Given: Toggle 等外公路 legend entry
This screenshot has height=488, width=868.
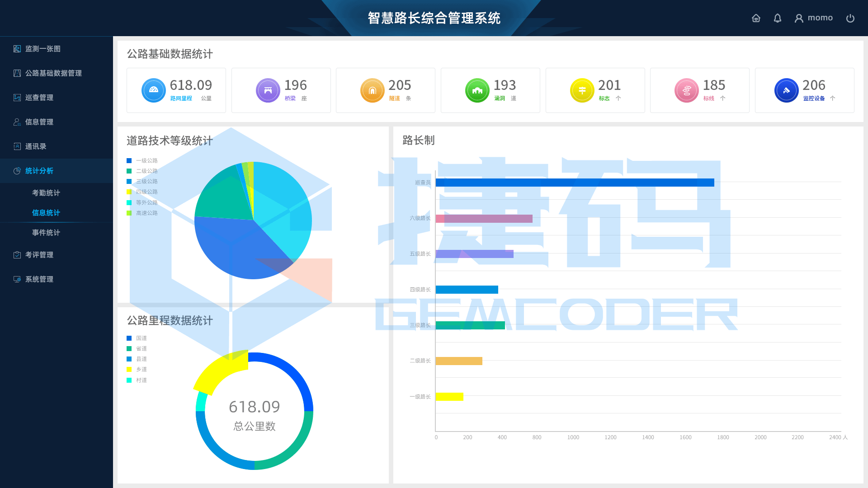Looking at the screenshot, I should 142,202.
